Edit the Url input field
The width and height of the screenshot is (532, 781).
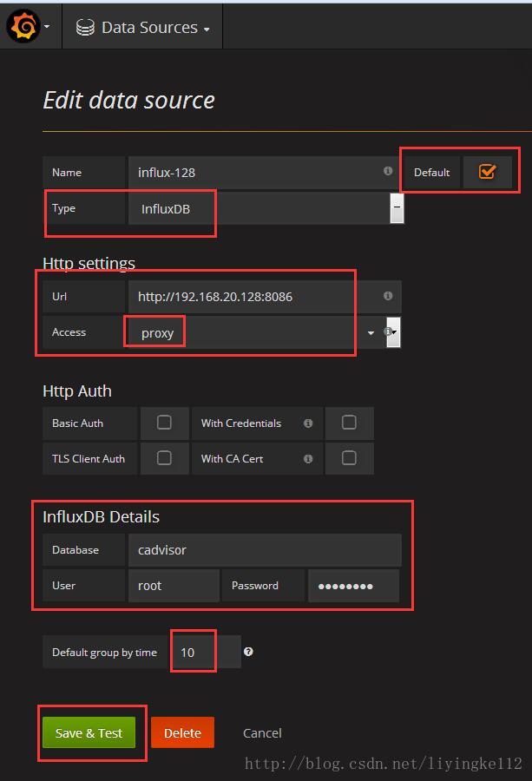tap(264, 297)
